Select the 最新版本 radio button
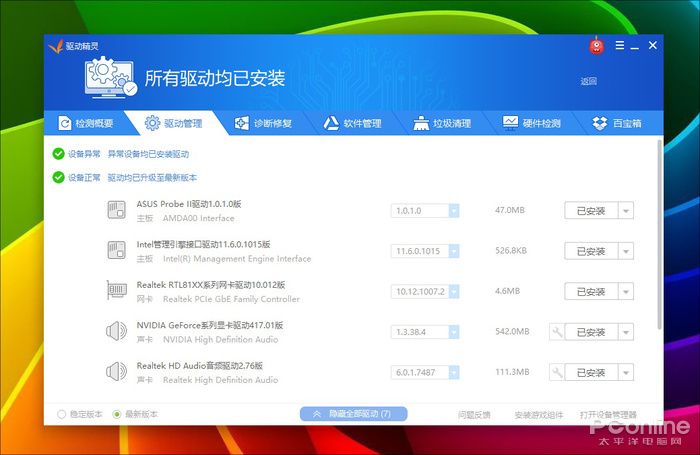 [117, 414]
